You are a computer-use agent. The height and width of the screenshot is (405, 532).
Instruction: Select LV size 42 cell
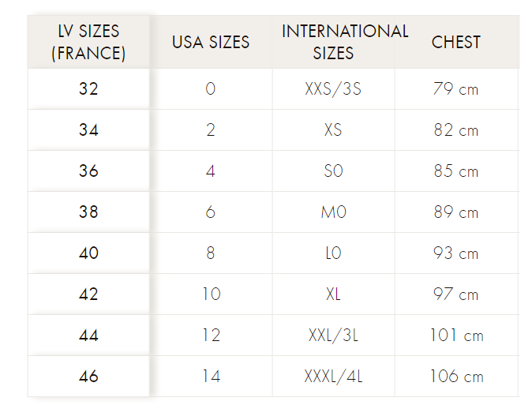click(x=88, y=294)
